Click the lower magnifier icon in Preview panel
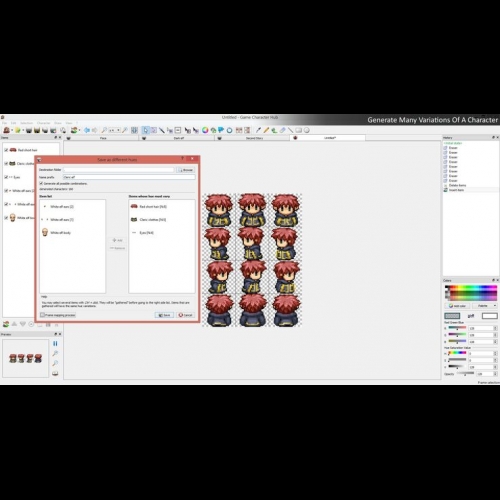Image resolution: width=500 pixels, height=500 pixels. pyautogui.click(x=55, y=363)
